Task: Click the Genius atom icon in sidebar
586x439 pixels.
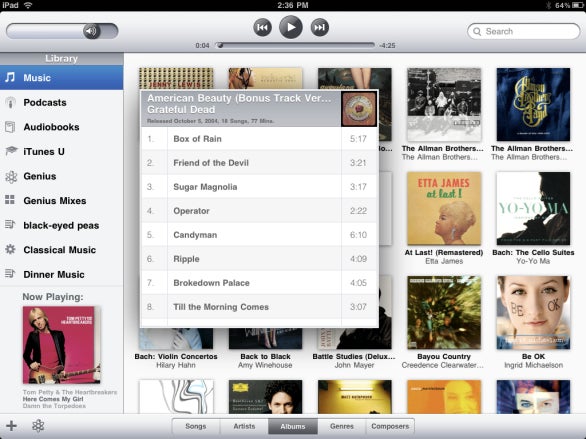Action: (11, 176)
